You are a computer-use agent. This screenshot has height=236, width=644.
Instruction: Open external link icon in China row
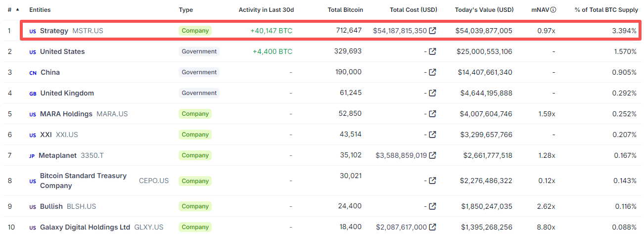(432, 72)
